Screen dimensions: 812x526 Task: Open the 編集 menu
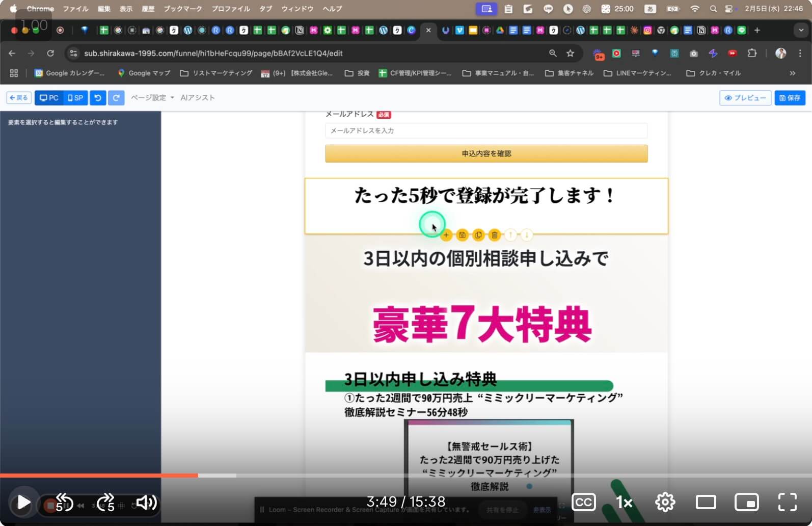tap(104, 9)
